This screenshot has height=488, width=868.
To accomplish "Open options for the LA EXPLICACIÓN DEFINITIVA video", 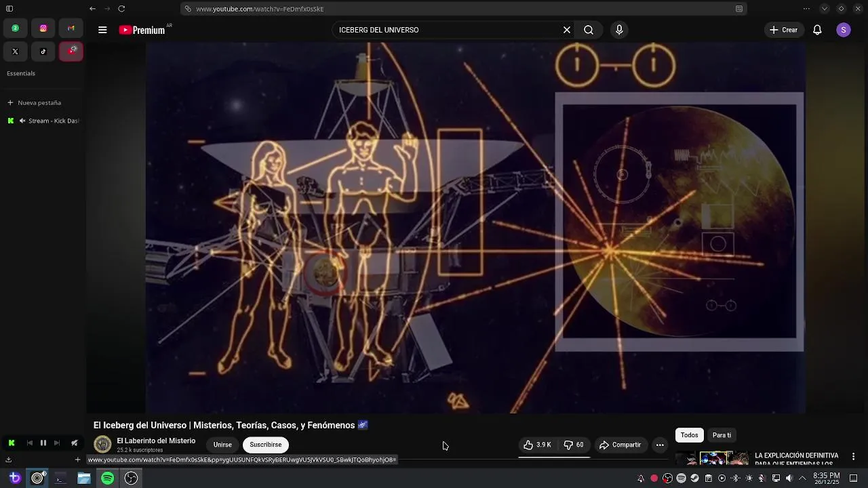I will [x=853, y=457].
